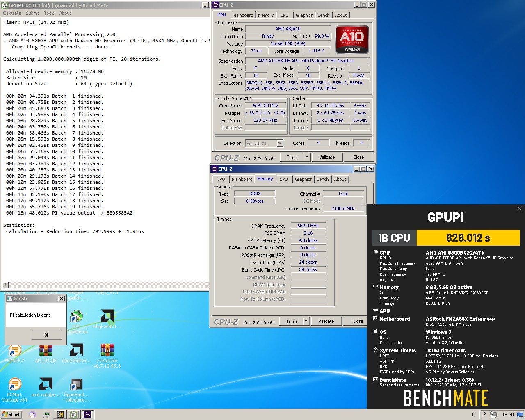Switch to Bench tab in top CPU-Z
Viewport: 525px width, 420px height.
tap(324, 15)
